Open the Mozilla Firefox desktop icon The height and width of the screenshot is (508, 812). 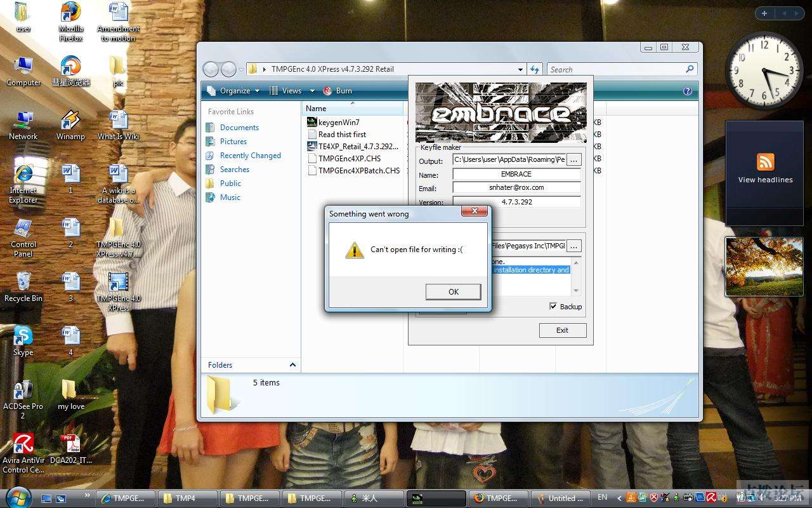(x=70, y=21)
